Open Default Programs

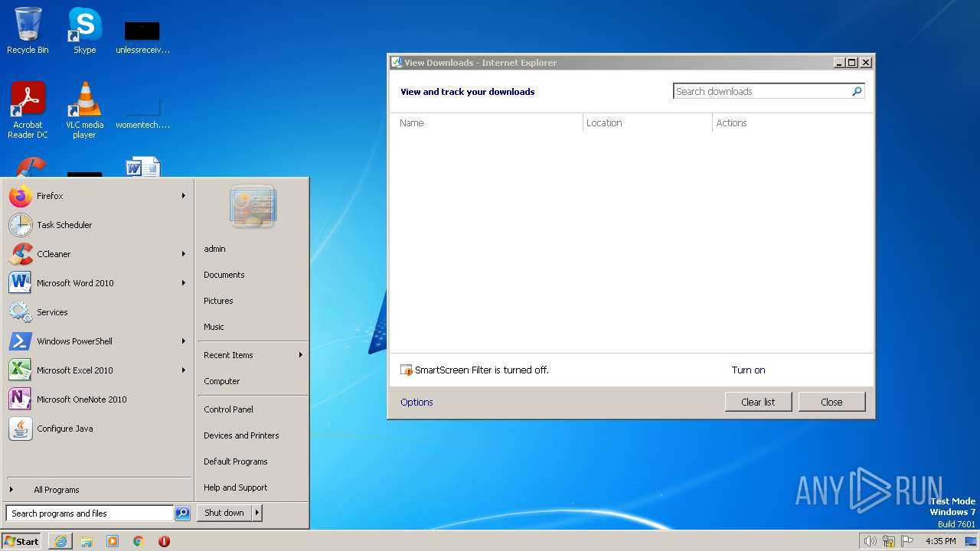pos(253,461)
